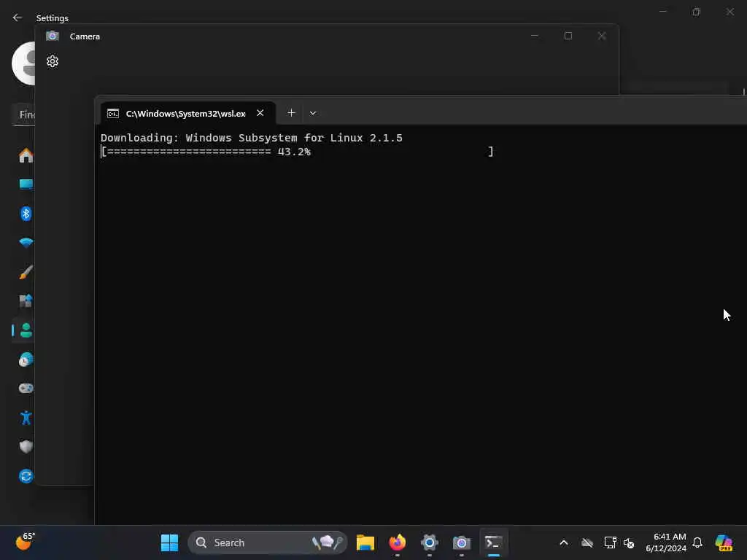
Task: Maximize the Camera window
Action: click(x=568, y=36)
